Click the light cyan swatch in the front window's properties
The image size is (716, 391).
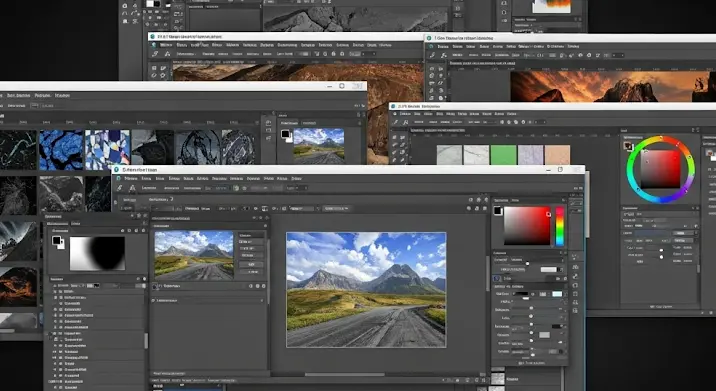pyautogui.click(x=557, y=294)
